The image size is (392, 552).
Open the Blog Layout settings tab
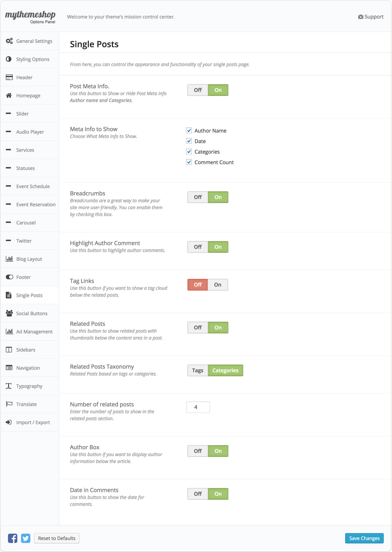(29, 259)
